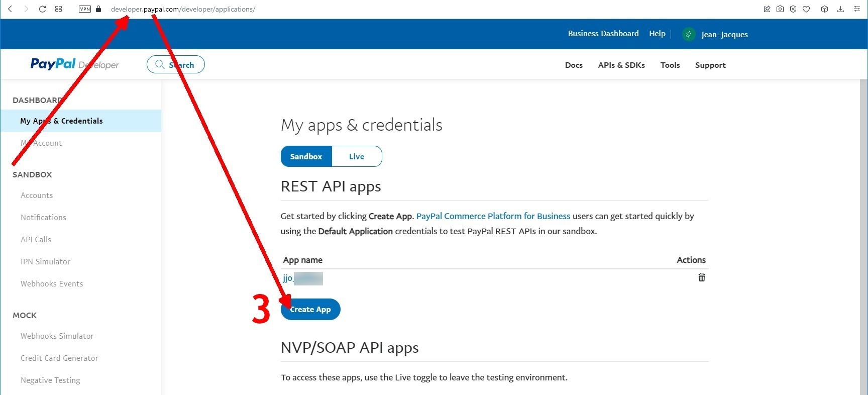
Task: Open Webhooks Events in the sidebar
Action: pyautogui.click(x=52, y=283)
